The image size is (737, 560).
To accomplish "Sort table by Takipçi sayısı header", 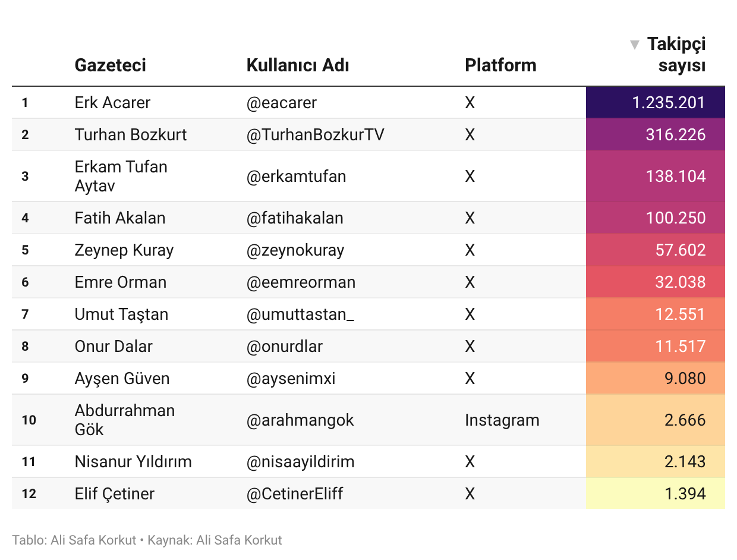I will (x=676, y=54).
